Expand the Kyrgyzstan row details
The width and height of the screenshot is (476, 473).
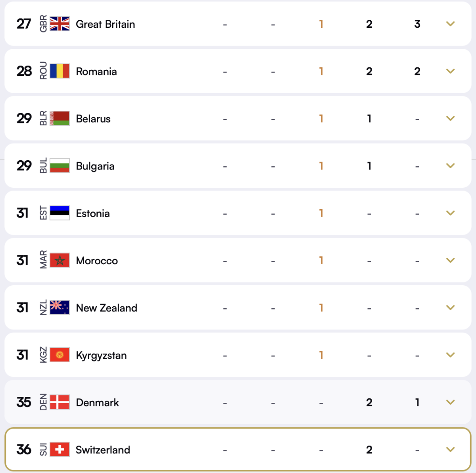[450, 355]
